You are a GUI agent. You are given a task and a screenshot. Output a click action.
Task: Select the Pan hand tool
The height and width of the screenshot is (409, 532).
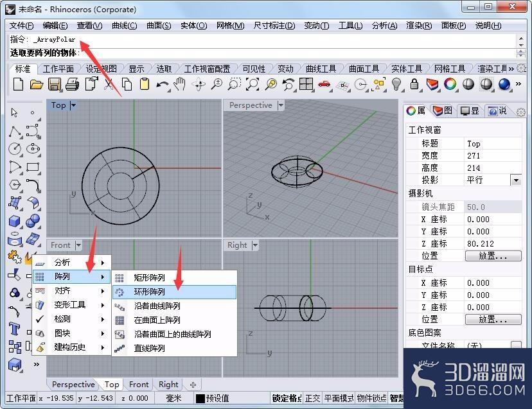pyautogui.click(x=179, y=83)
